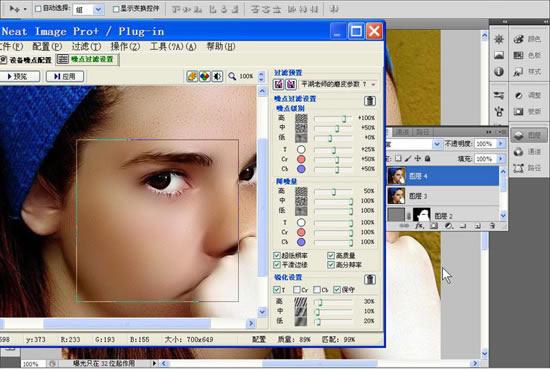This screenshot has height=369, width=550.
Task: Enable sharpening Cb channel checkbox
Action: 317,290
